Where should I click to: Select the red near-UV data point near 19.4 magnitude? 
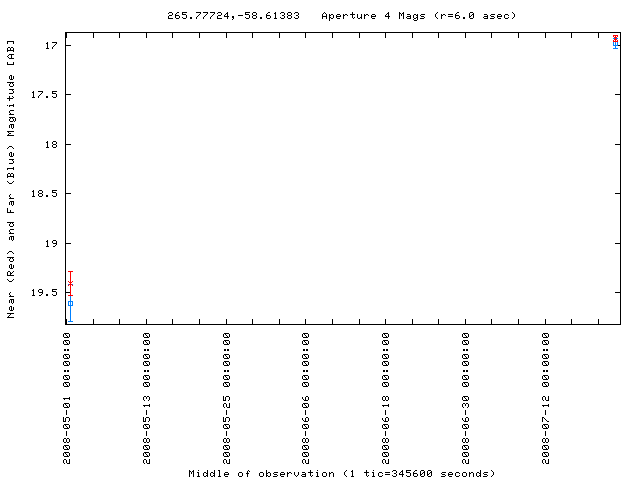pos(70,283)
